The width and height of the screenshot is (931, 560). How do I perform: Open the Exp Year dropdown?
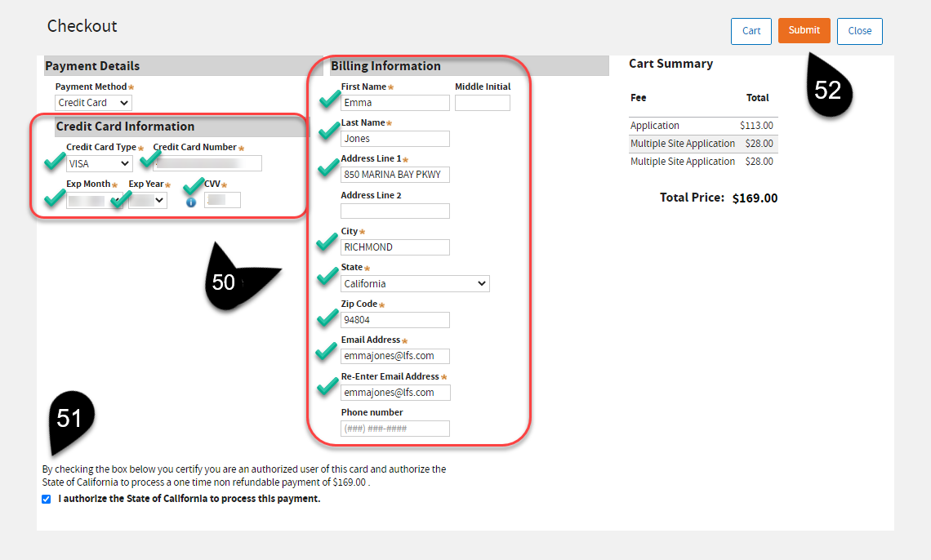tap(148, 200)
